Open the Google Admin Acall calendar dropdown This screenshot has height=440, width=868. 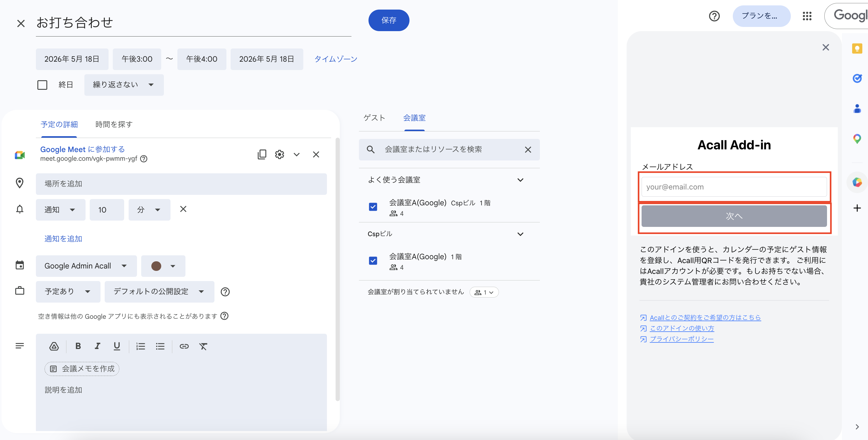(86, 266)
